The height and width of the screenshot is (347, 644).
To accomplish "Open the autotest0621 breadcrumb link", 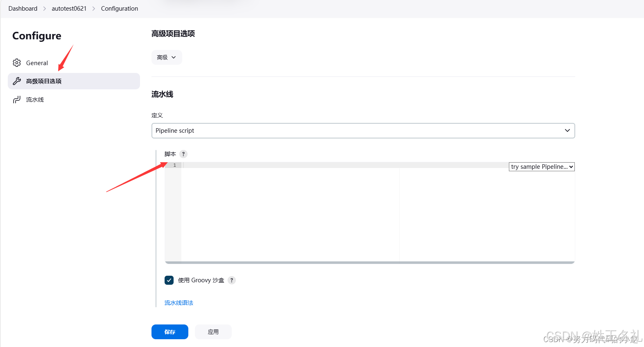I will coord(69,9).
